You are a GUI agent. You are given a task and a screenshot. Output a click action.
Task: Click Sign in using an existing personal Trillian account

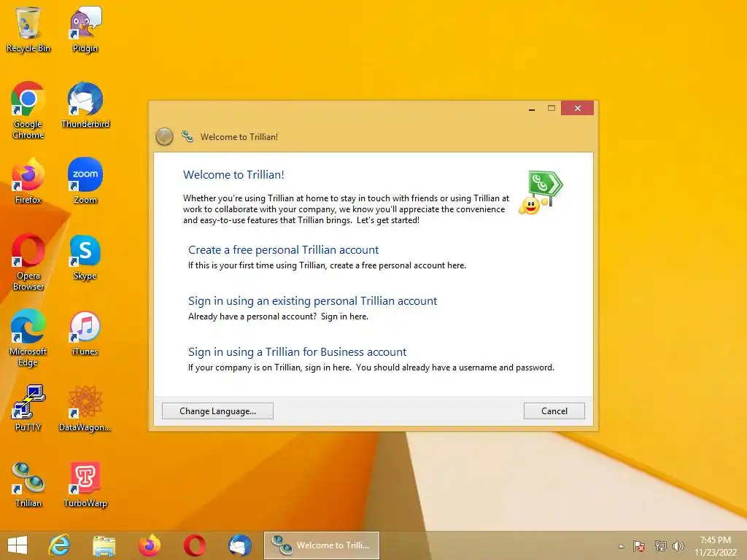pyautogui.click(x=312, y=301)
